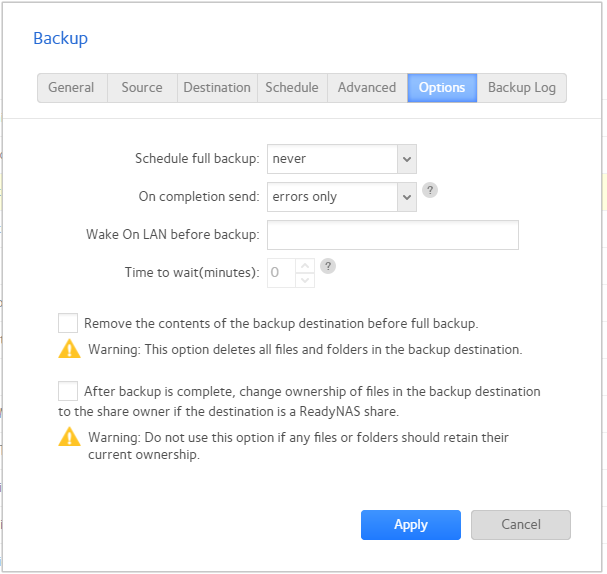The height and width of the screenshot is (574, 607).
Task: Select the Schedule tab
Action: [292, 88]
